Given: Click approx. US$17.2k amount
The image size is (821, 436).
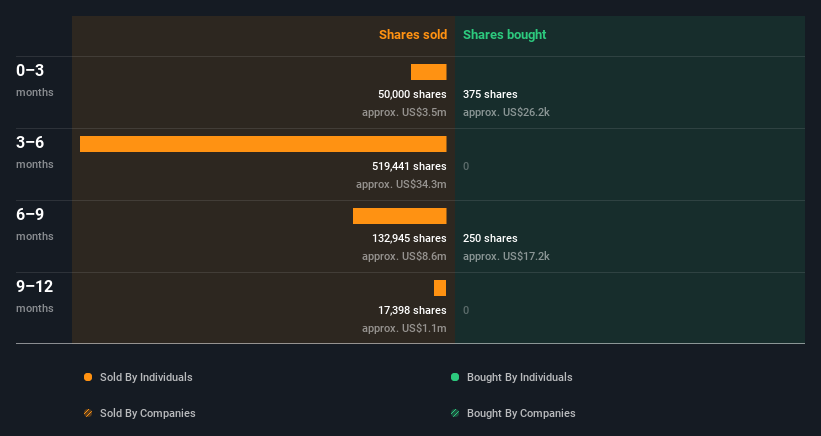Looking at the screenshot, I should 506,256.
